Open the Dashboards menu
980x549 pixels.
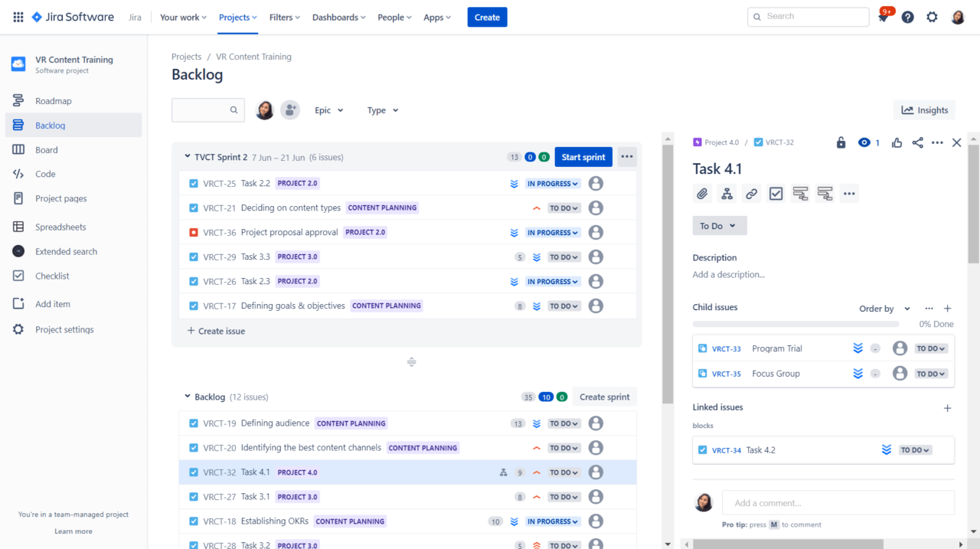pos(338,17)
